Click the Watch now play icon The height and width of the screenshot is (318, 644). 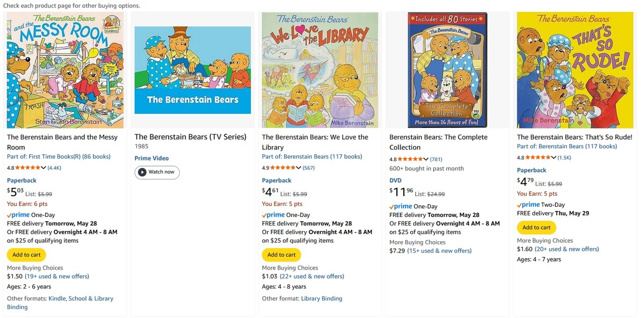[142, 172]
